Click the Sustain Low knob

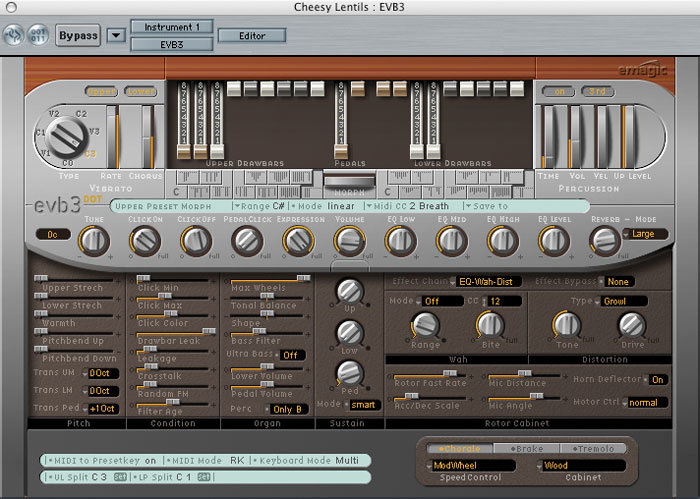pos(350,333)
